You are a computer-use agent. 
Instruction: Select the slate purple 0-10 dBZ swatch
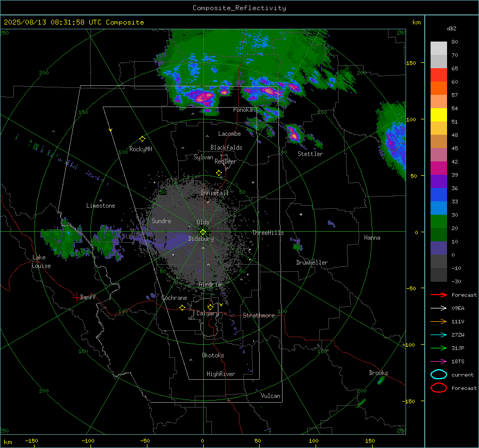click(439, 248)
